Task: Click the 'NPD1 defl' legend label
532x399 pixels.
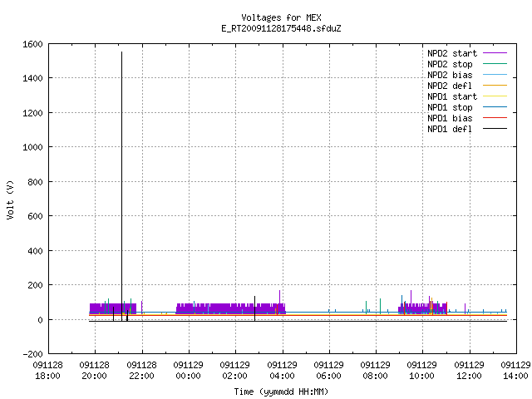Action: coord(450,130)
